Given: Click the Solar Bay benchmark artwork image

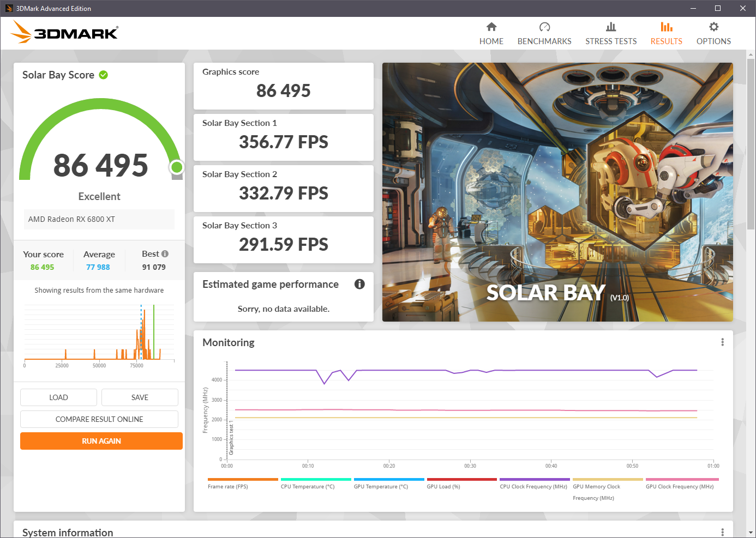Looking at the screenshot, I should pos(557,192).
